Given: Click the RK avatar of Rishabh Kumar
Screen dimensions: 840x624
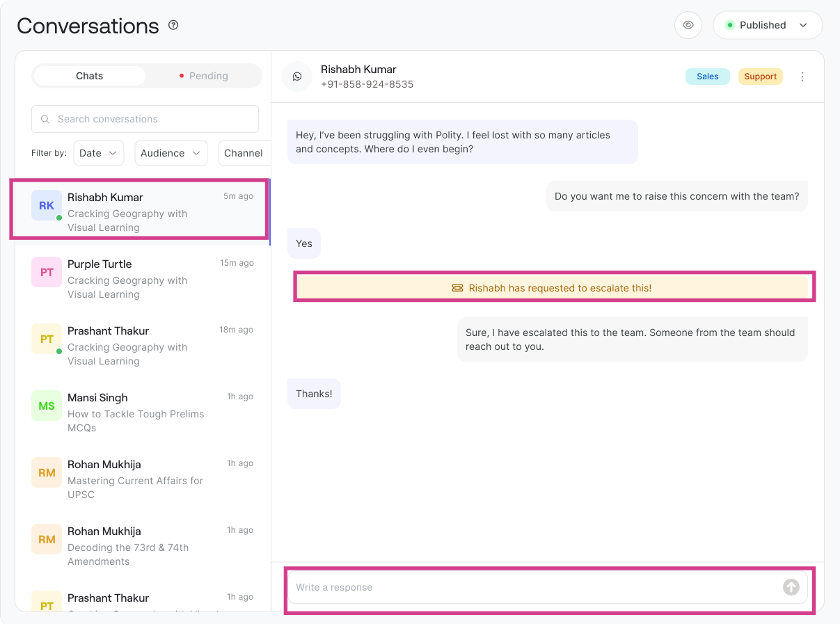Looking at the screenshot, I should click(47, 205).
